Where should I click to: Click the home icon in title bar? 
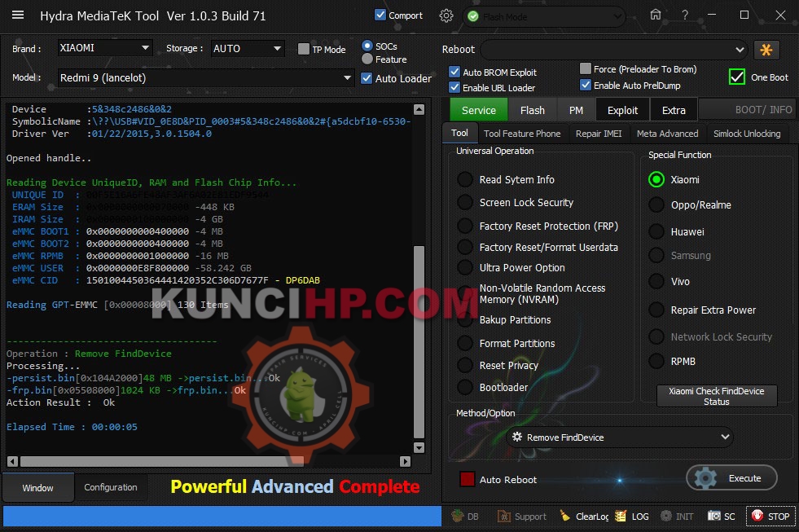pyautogui.click(x=656, y=15)
